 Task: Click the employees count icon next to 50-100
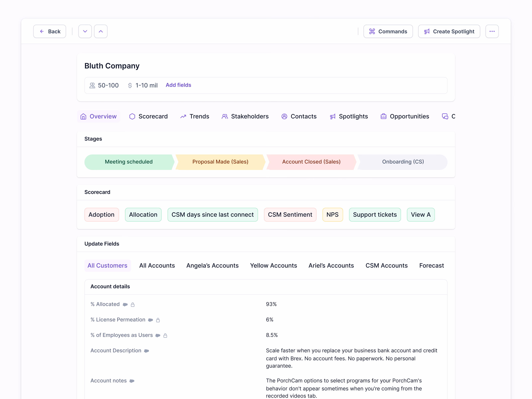92,85
